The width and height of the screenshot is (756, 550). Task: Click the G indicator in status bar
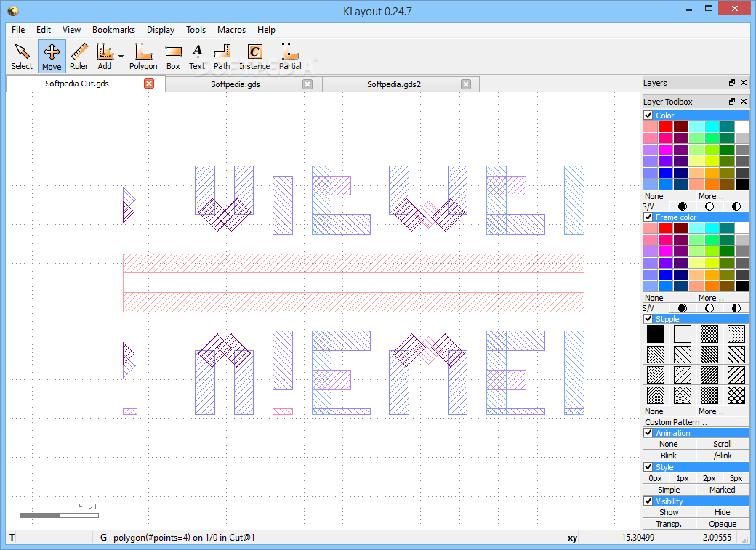pyautogui.click(x=103, y=538)
